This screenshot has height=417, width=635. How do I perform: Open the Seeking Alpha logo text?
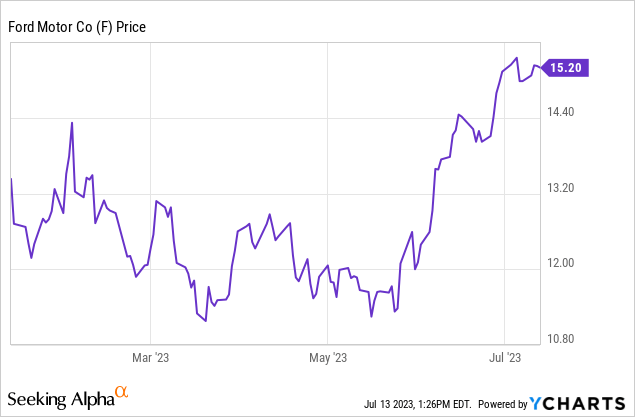(62, 400)
